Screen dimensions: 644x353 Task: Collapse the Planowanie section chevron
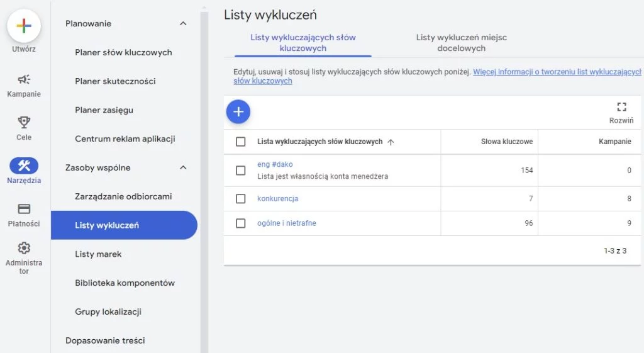tap(183, 23)
